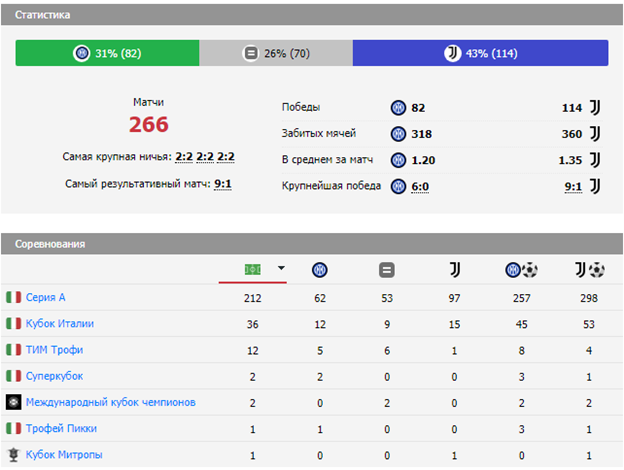Click the sort arrow beside the matches icon
Viewport: 624px width, 470px height.
(281, 269)
